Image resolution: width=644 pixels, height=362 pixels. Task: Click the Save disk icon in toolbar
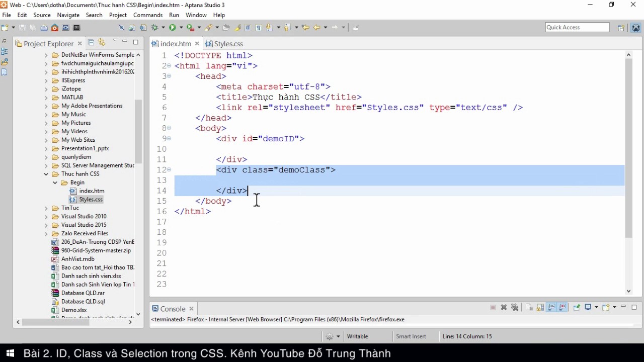[22, 28]
